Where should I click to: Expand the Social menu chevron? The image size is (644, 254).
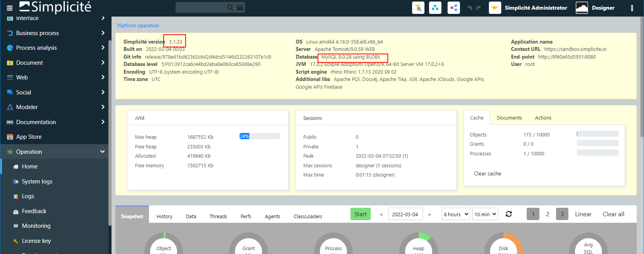(x=103, y=92)
